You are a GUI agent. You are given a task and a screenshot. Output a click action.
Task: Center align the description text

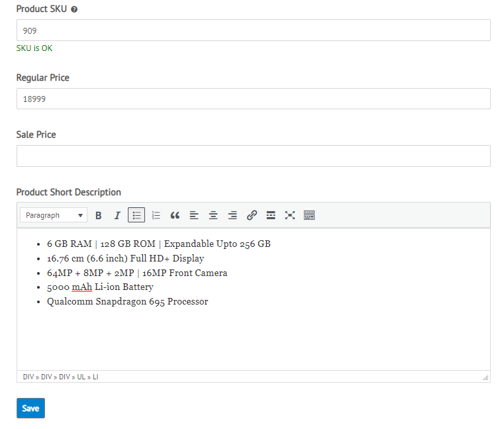coord(213,215)
